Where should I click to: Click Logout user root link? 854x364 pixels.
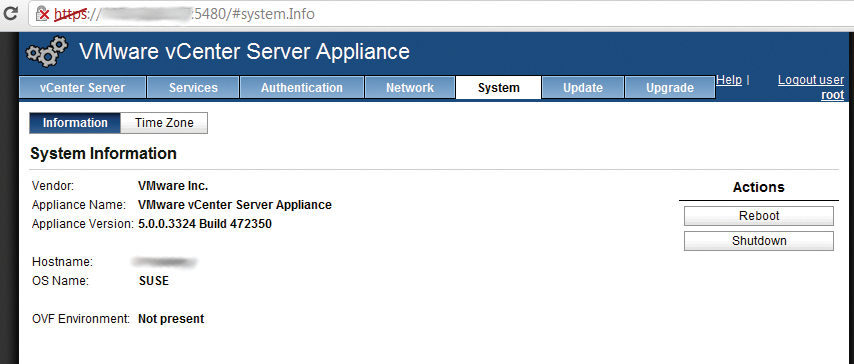click(811, 88)
